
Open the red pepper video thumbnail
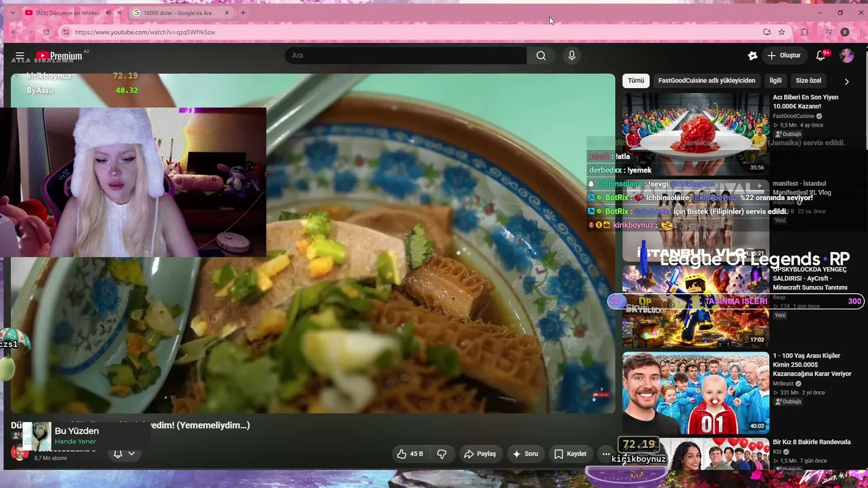(x=696, y=134)
